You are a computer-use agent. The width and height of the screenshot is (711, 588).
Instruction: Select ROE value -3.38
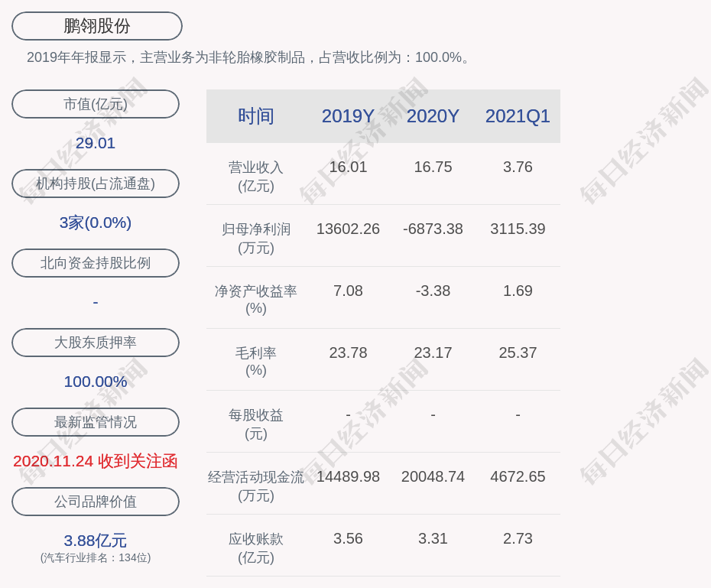click(x=433, y=291)
